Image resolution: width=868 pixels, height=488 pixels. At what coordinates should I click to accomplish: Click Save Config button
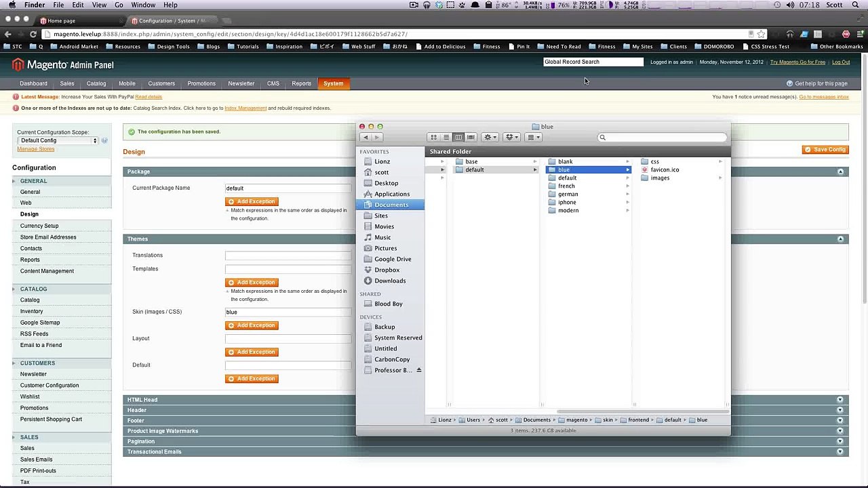click(825, 149)
